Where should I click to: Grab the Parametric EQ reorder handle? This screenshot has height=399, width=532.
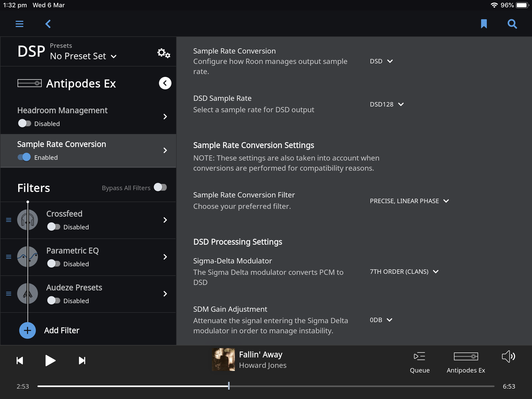click(9, 257)
